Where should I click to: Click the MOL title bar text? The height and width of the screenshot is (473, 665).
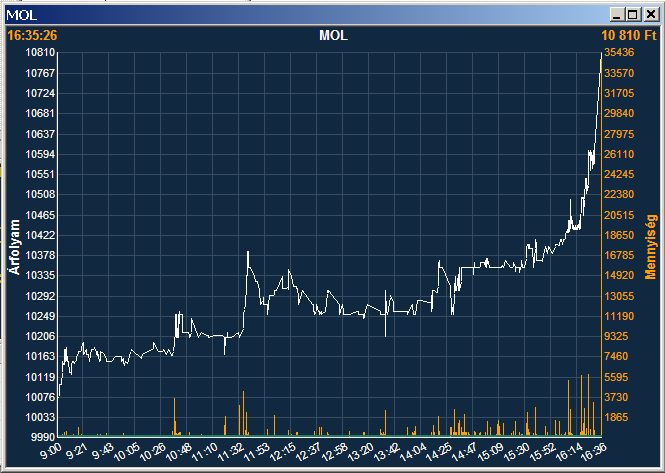[22, 15]
